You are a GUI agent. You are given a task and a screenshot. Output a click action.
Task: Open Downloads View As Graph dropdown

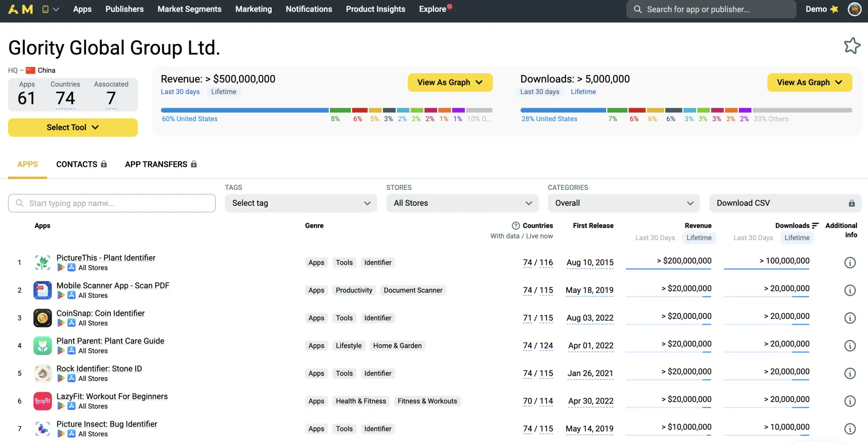coord(810,82)
